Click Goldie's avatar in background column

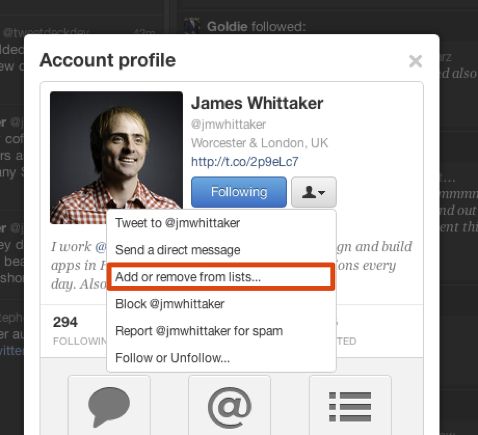(192, 26)
